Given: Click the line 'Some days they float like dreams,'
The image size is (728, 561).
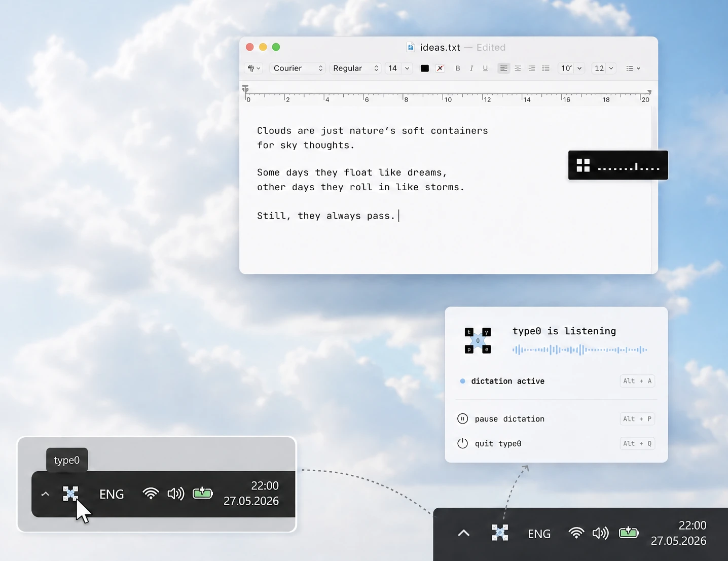Looking at the screenshot, I should [x=352, y=172].
